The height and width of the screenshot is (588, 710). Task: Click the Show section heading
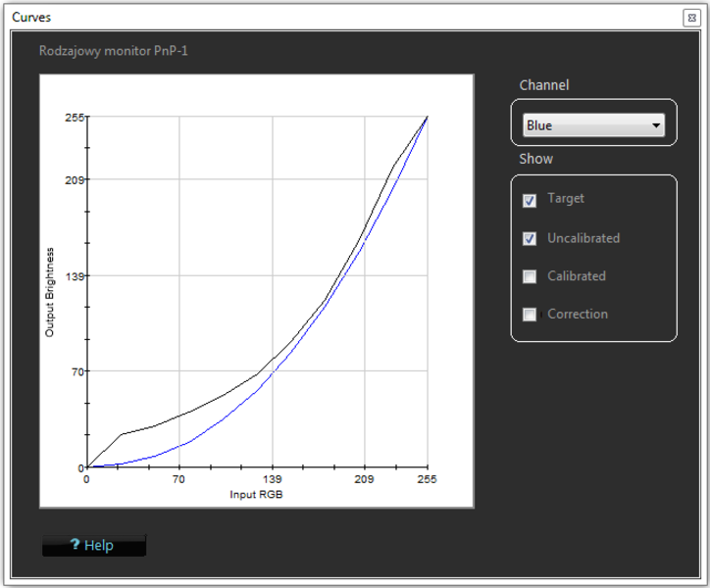coord(535,159)
